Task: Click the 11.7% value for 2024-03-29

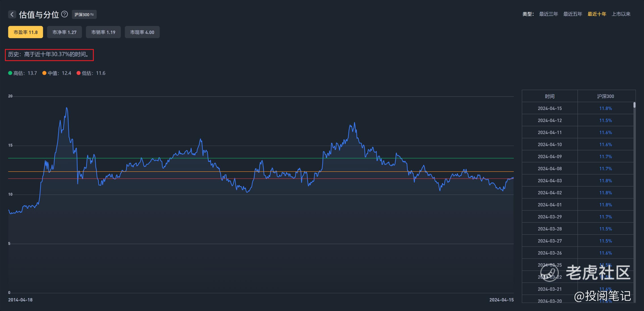Action: tap(606, 217)
